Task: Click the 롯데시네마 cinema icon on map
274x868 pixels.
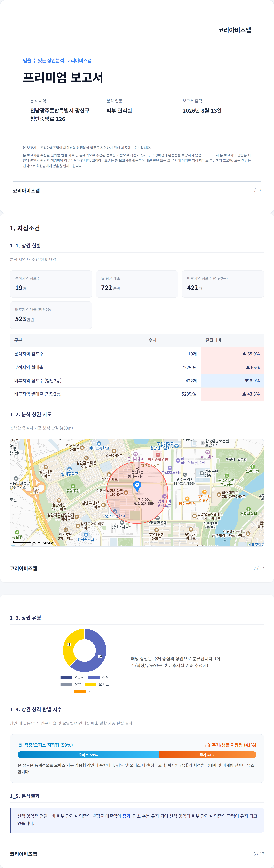Action: click(x=135, y=454)
